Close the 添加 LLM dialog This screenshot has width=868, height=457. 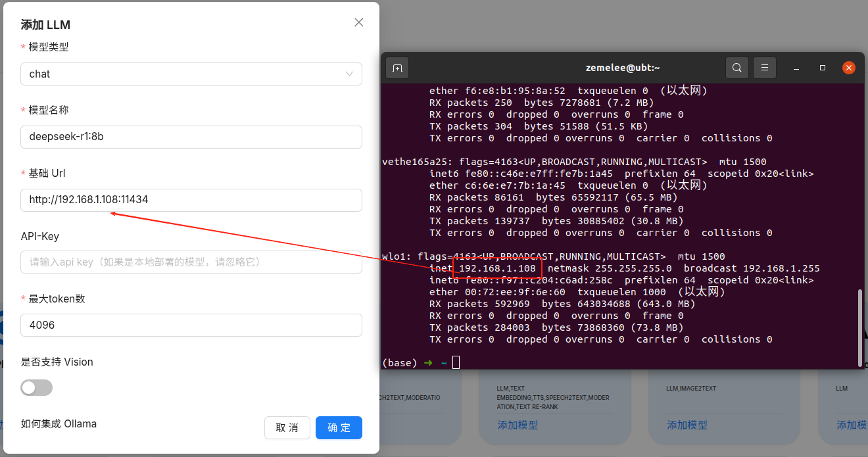[x=358, y=22]
